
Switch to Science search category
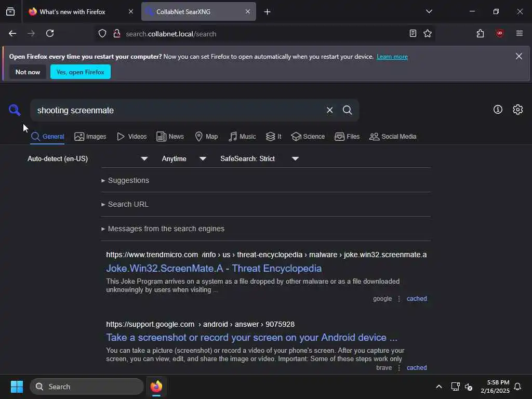click(308, 137)
